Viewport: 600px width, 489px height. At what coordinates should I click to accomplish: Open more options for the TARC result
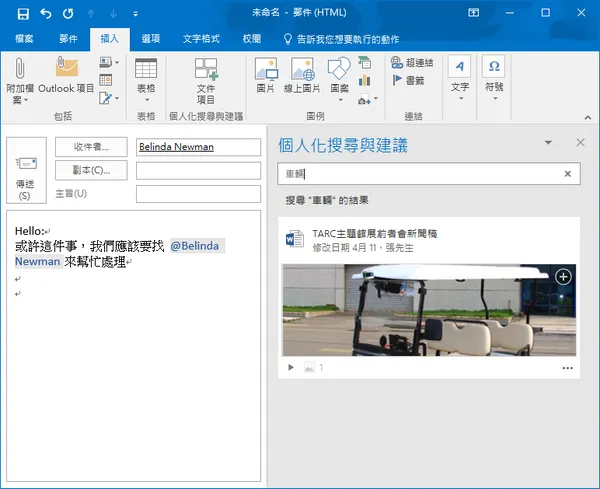tap(568, 368)
